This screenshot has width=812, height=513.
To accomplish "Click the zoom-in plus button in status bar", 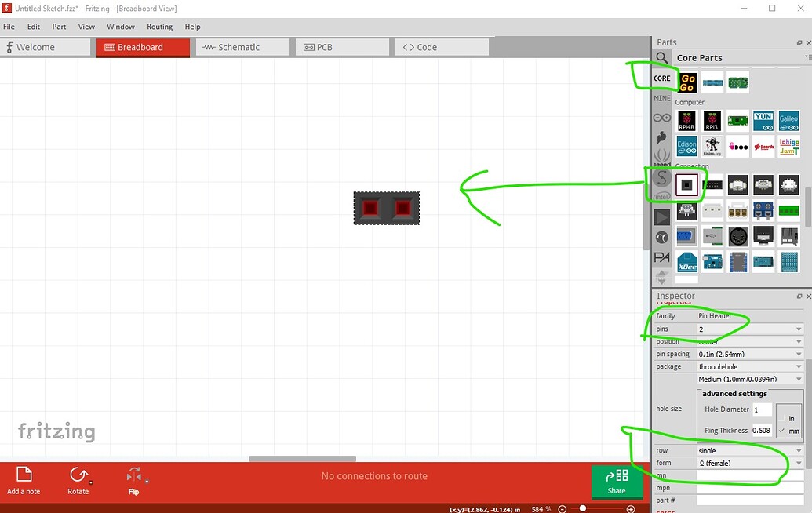I will point(632,508).
